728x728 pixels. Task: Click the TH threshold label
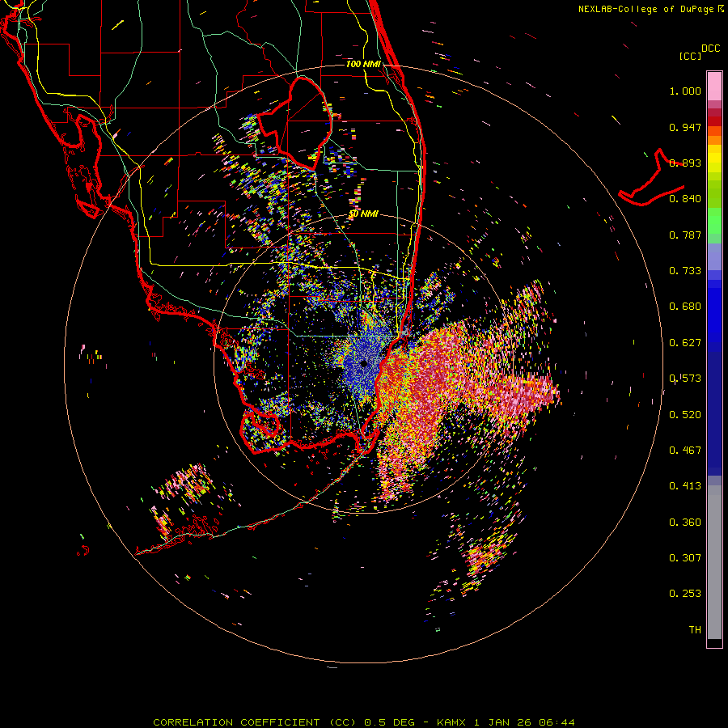tap(695, 630)
